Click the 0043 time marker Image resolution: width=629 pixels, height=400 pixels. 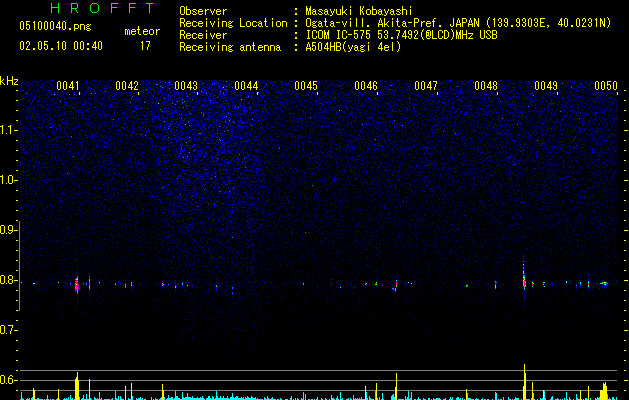[186, 86]
